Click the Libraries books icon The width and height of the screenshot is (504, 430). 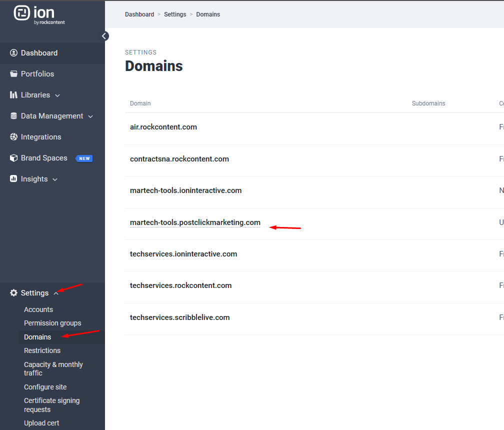(13, 95)
